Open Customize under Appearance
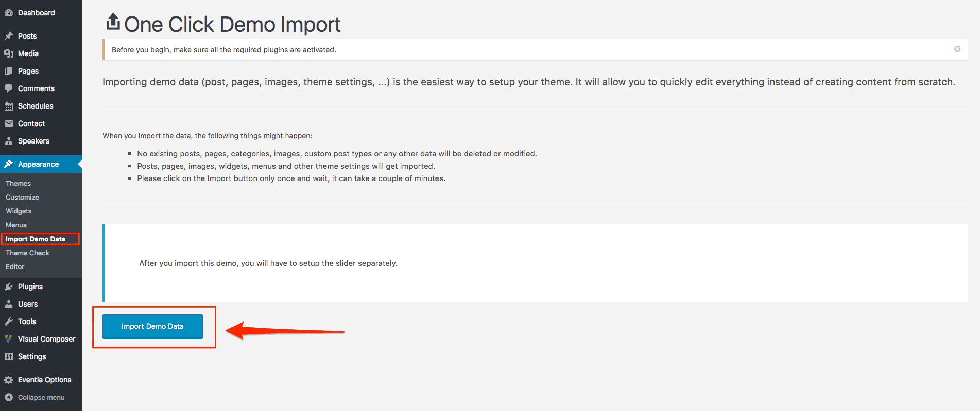The image size is (980, 411). (x=22, y=197)
